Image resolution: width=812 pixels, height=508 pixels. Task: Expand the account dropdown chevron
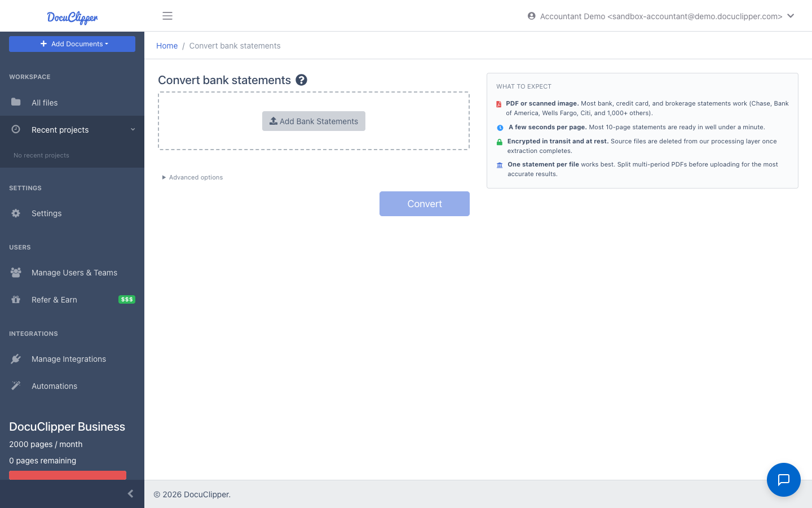pos(791,16)
